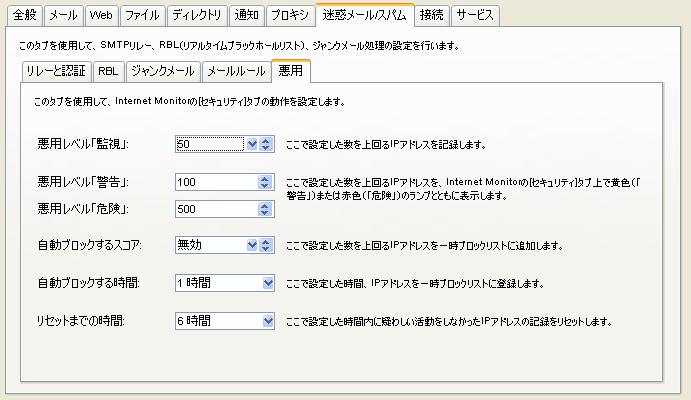691x400 pixels.
Task: Click the 悪用レベル「警告」 field showing 100
Action: 216,182
